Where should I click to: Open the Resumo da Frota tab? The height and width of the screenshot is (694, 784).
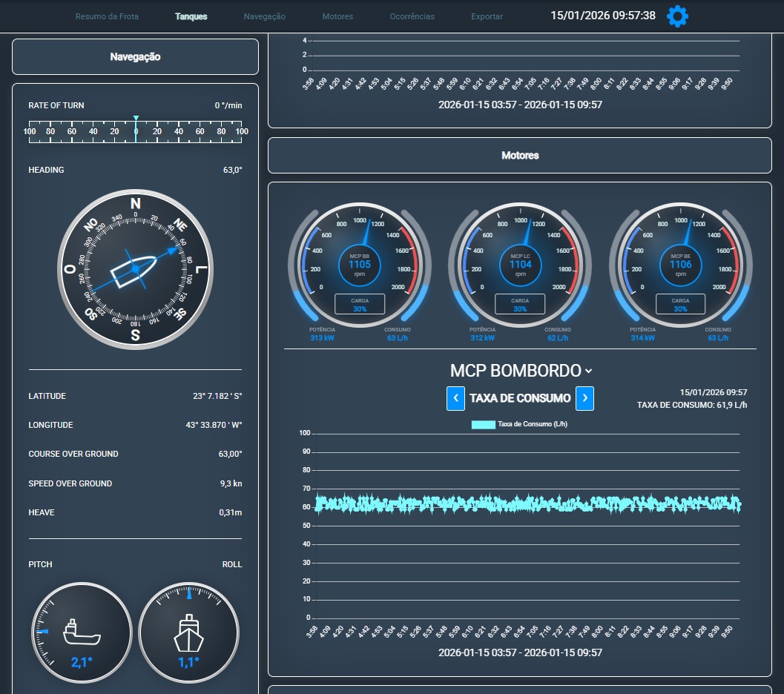point(107,16)
